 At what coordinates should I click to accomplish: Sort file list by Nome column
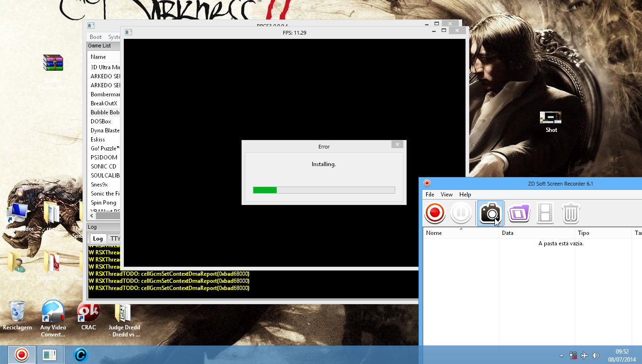pos(460,233)
